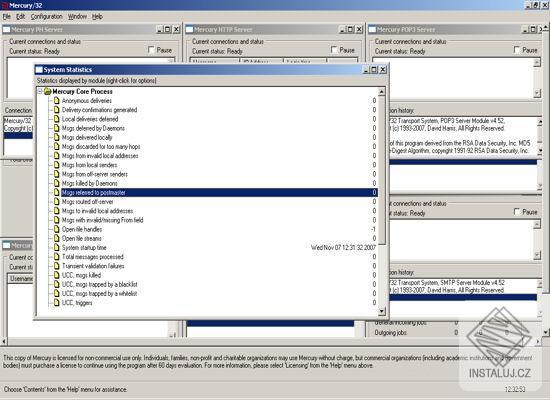Image resolution: width=550 pixels, height=400 pixels.
Task: Click icon beside Msgs with invalid/missing From field
Action: click(56, 220)
